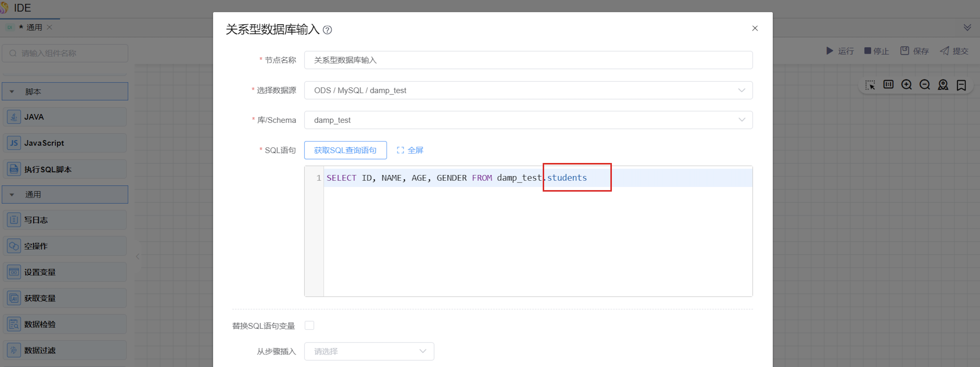
Task: Click the area selection tool icon
Action: pyautogui.click(x=870, y=85)
